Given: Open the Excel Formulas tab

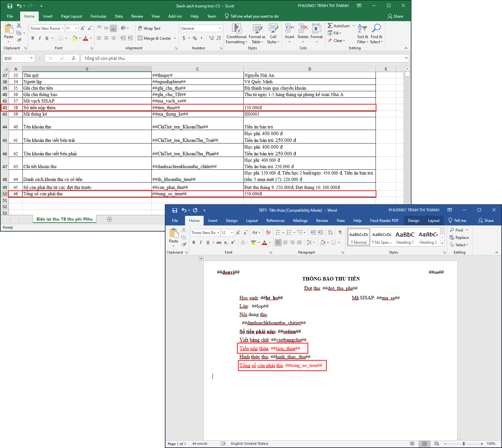Looking at the screenshot, I should tap(98, 16).
